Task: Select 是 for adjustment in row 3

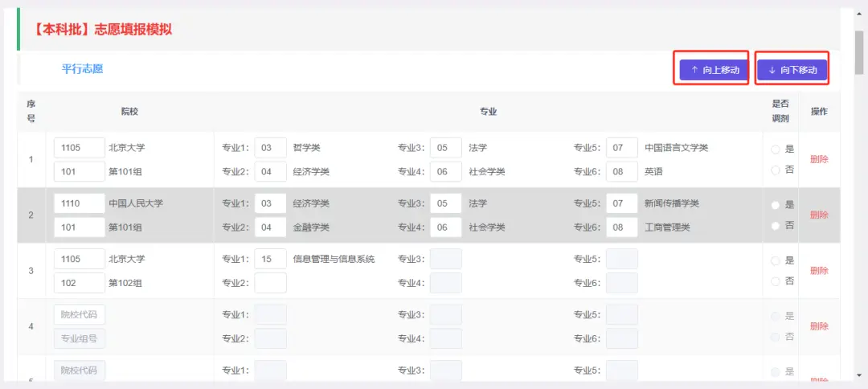Action: click(776, 260)
